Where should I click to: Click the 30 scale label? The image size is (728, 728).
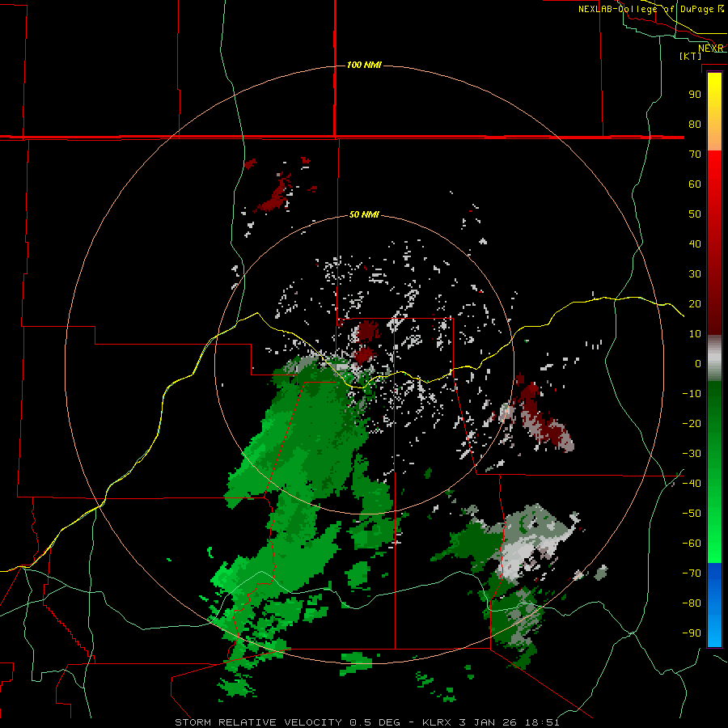695,274
